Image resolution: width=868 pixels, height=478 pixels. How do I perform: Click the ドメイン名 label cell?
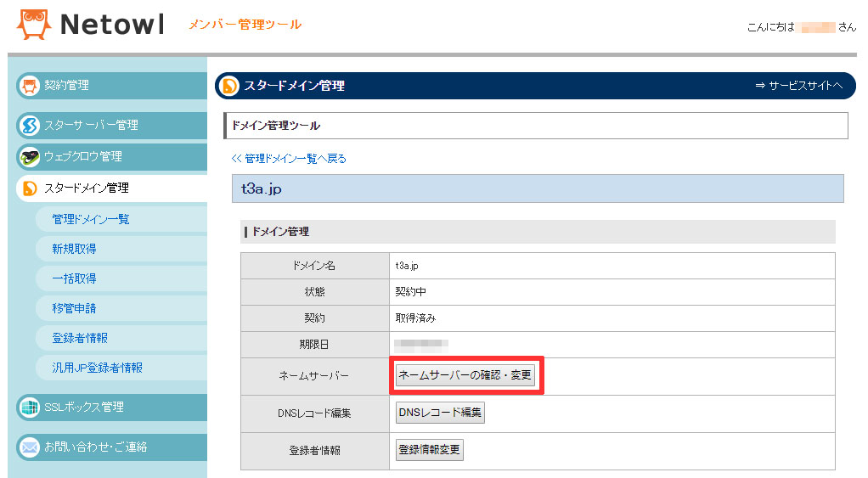tap(314, 266)
